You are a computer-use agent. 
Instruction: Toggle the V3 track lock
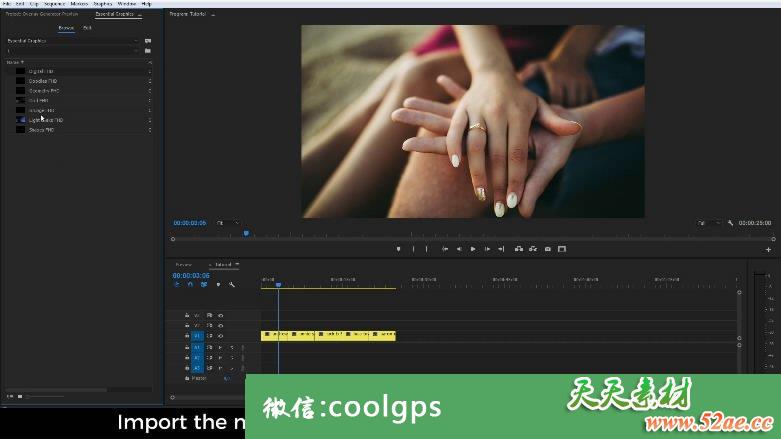(x=187, y=315)
